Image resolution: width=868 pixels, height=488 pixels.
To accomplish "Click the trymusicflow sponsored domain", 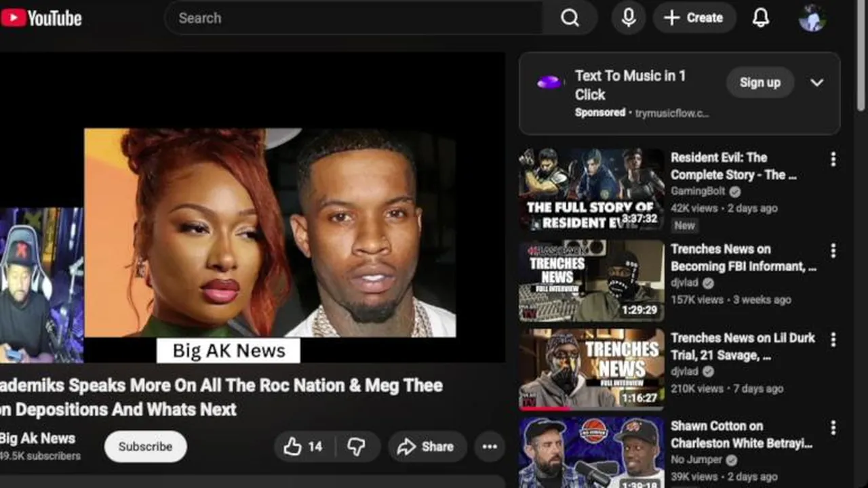I will (672, 113).
